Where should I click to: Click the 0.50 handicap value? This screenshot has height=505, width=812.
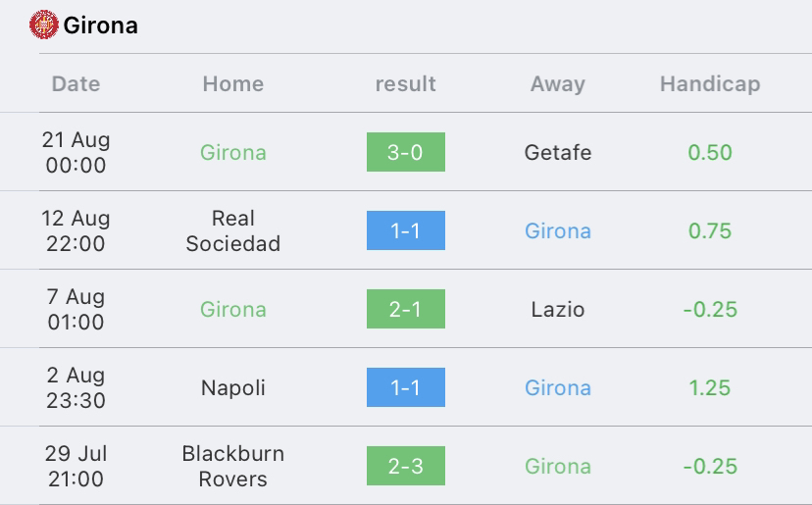point(710,152)
